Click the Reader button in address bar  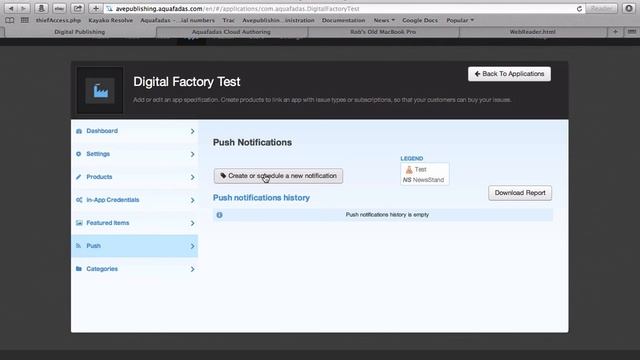tap(602, 9)
